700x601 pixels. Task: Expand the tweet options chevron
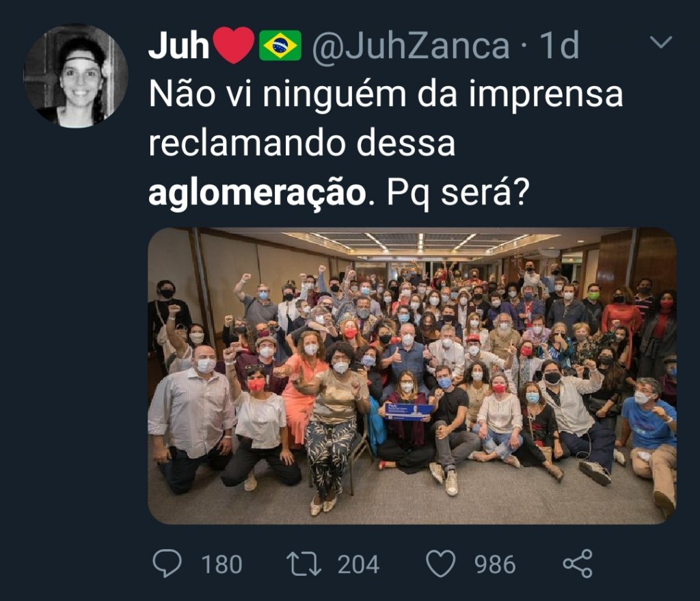click(661, 42)
